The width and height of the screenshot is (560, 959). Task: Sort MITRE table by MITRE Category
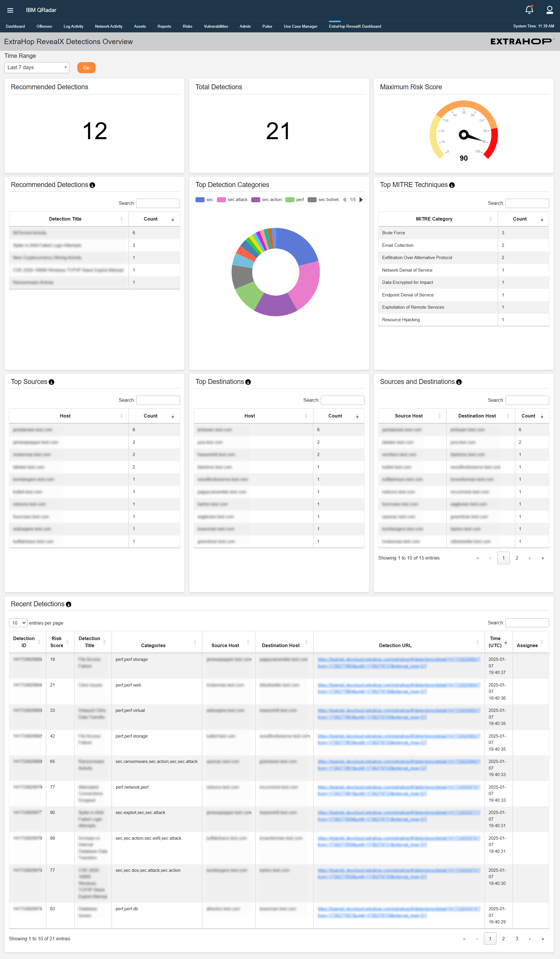click(x=438, y=219)
